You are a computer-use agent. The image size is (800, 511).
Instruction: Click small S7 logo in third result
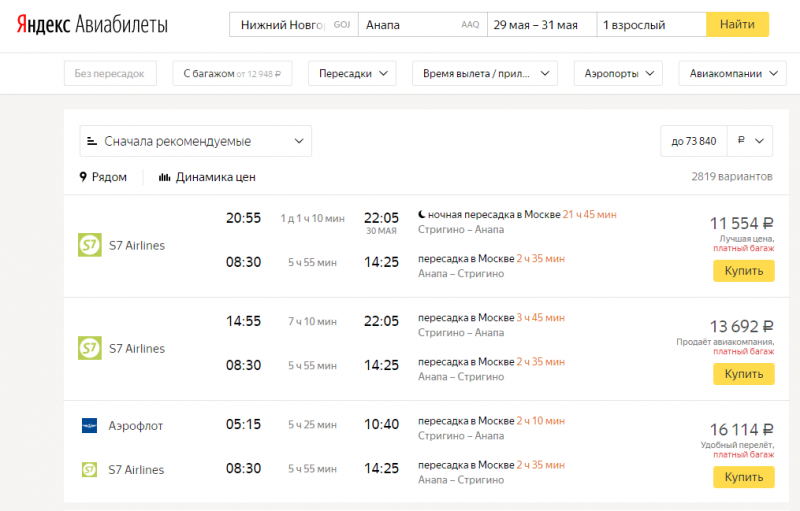pos(89,469)
